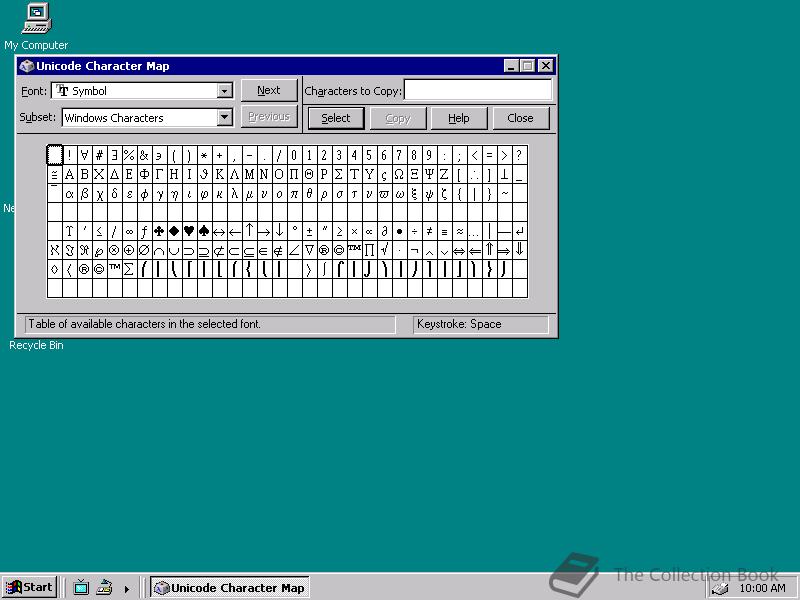
Task: Pick the angle symbol cell
Action: coord(294,250)
